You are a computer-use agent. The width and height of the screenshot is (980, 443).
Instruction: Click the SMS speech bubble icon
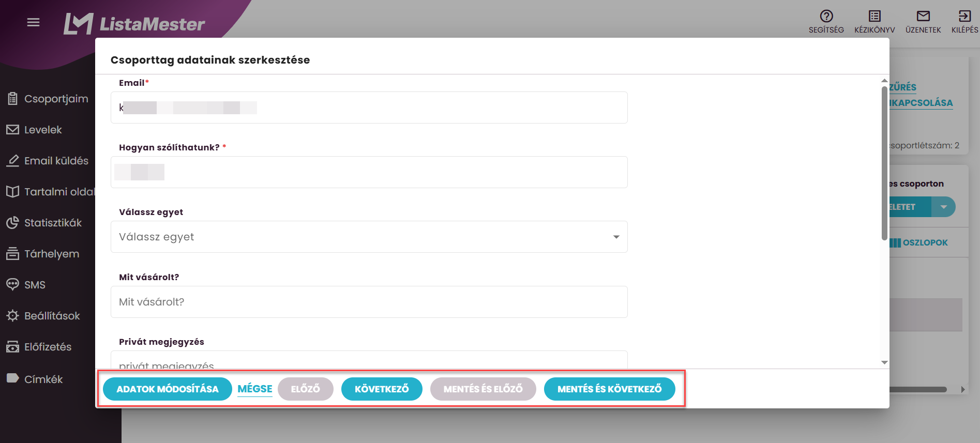(x=13, y=285)
